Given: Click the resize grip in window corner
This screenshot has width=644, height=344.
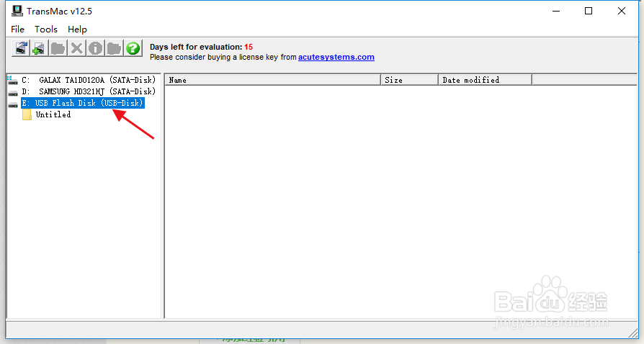Looking at the screenshot, I should [x=633, y=332].
